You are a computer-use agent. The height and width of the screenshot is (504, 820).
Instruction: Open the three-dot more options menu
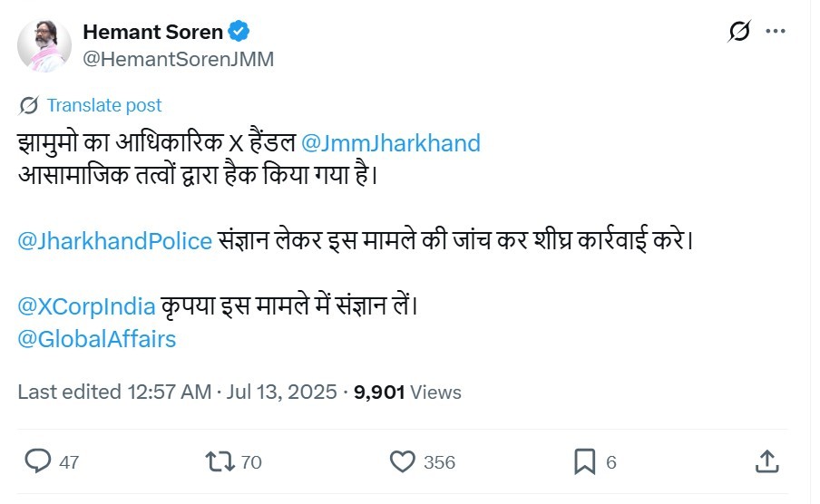(775, 31)
